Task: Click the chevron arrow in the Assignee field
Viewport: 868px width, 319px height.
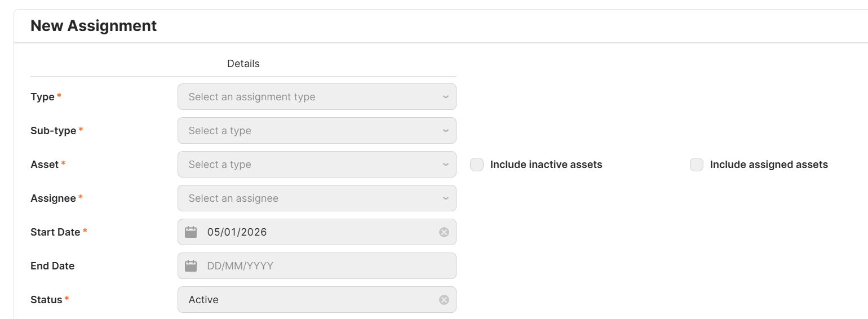Action: click(445, 198)
